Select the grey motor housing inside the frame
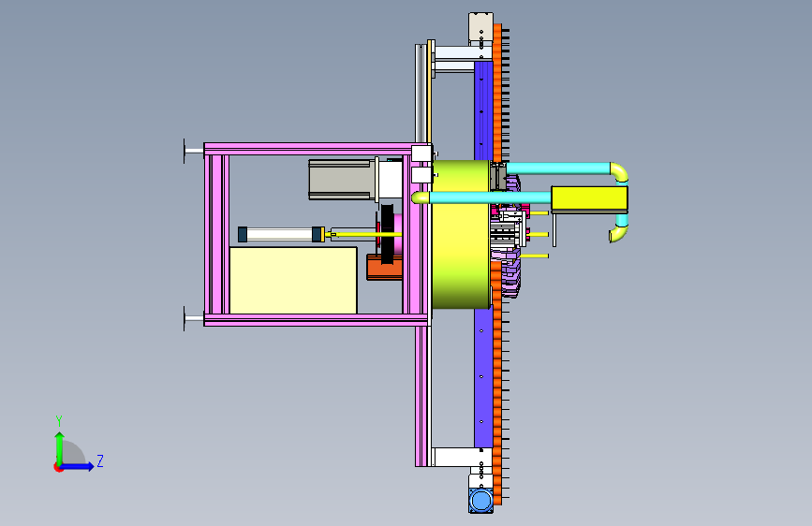The height and width of the screenshot is (526, 812). 340,179
